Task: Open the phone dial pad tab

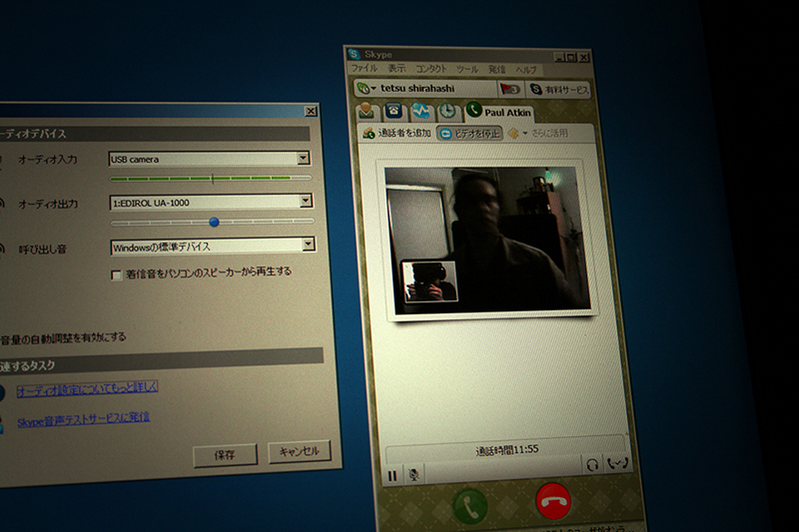Action: tap(394, 111)
